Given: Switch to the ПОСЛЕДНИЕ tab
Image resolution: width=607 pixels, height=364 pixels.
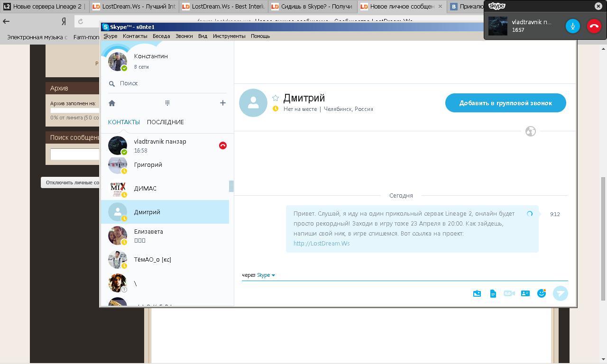Looking at the screenshot, I should (166, 122).
